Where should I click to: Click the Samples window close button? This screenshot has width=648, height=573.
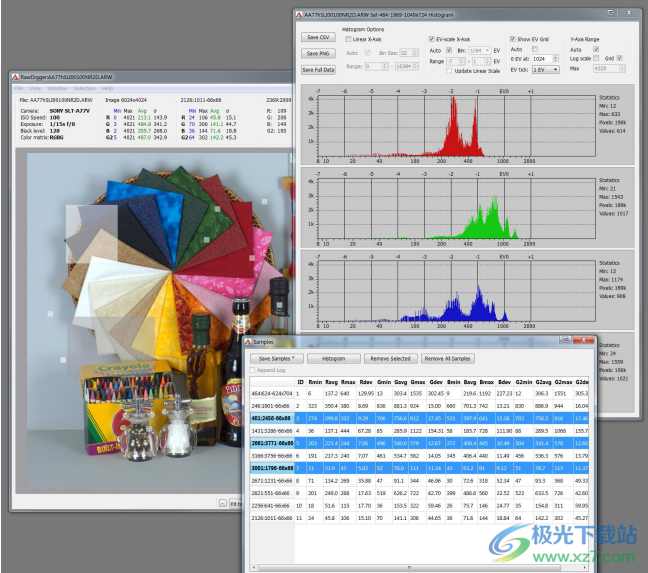584,340
